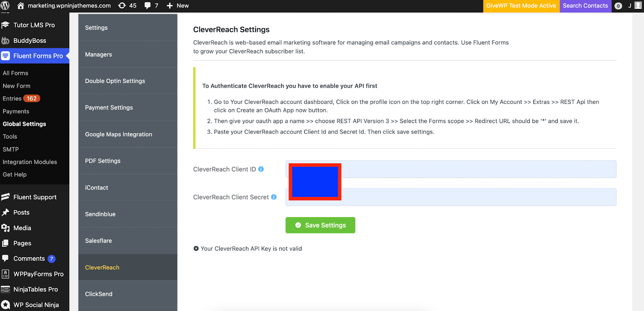
Task: Open Tutor LMS Pro menu
Action: 34,25
